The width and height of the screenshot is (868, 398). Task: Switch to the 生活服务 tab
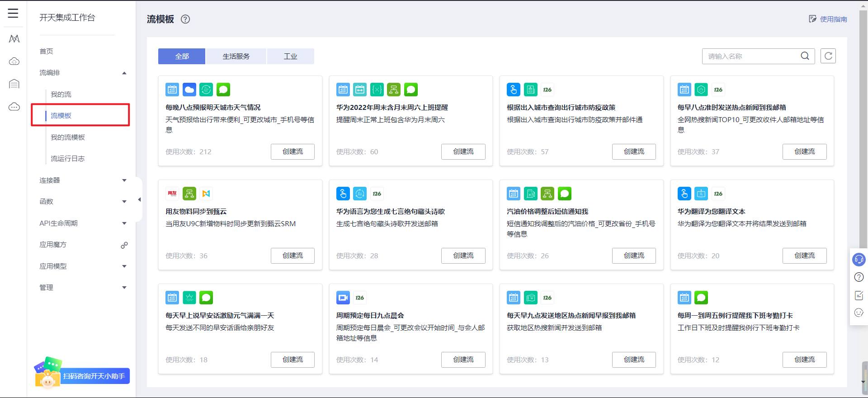tap(236, 56)
